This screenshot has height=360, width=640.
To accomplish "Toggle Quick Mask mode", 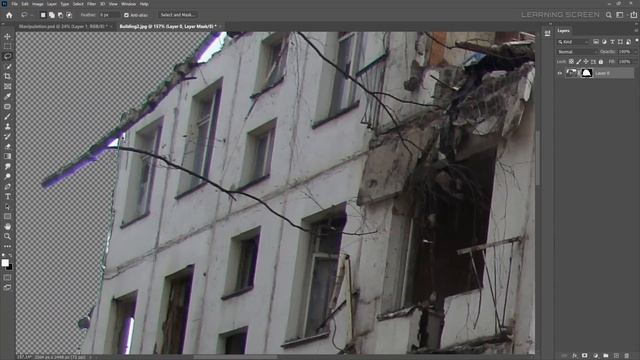I will tap(7, 278).
